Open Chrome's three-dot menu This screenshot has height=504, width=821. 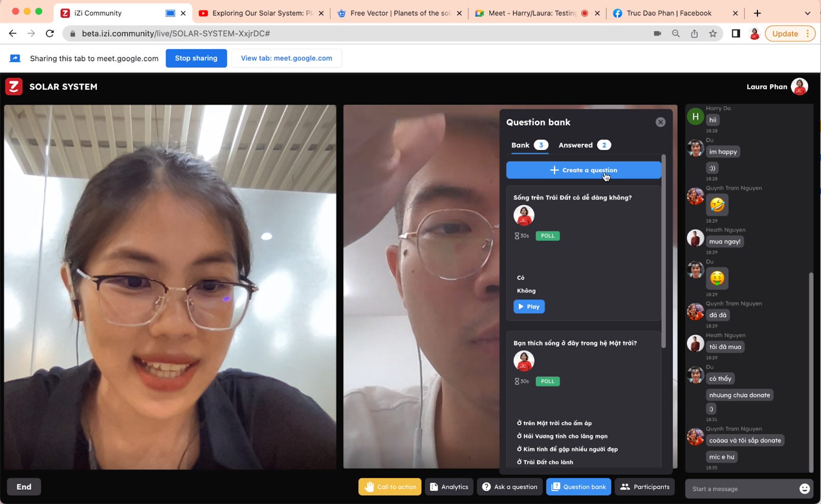click(x=808, y=33)
